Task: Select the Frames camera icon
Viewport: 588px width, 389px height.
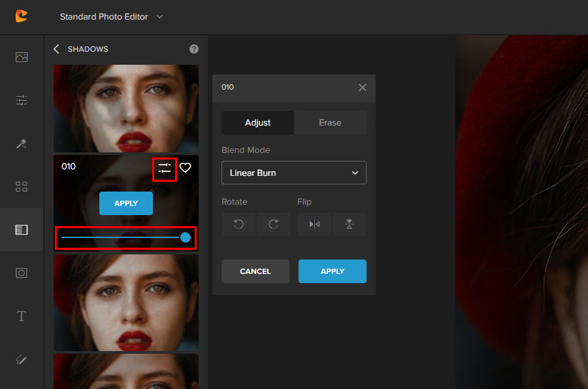Action: click(x=22, y=273)
